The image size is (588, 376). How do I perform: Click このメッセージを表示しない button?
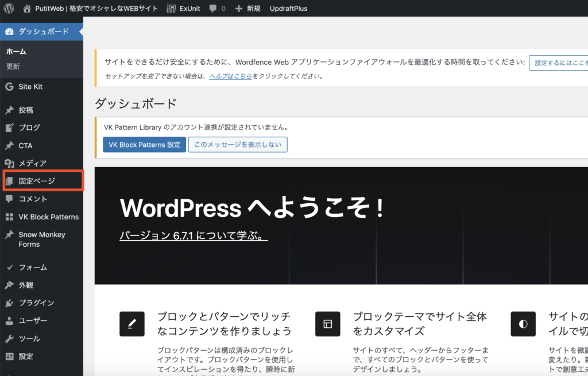238,145
